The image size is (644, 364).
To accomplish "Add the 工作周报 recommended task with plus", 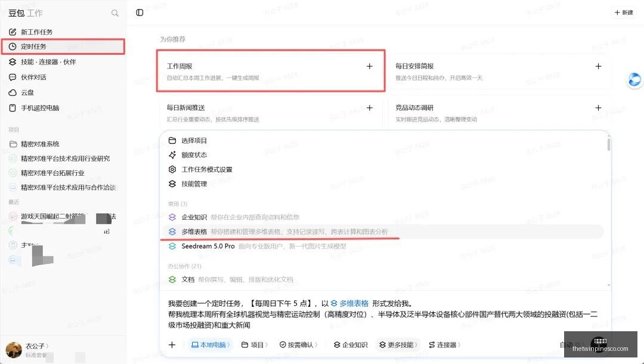I will coord(370,66).
